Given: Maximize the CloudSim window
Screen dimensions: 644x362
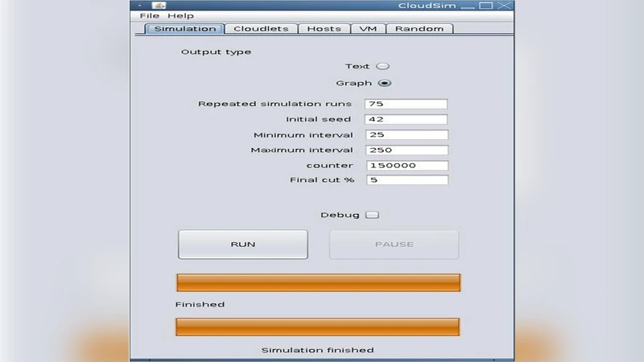Looking at the screenshot, I should click(x=485, y=6).
